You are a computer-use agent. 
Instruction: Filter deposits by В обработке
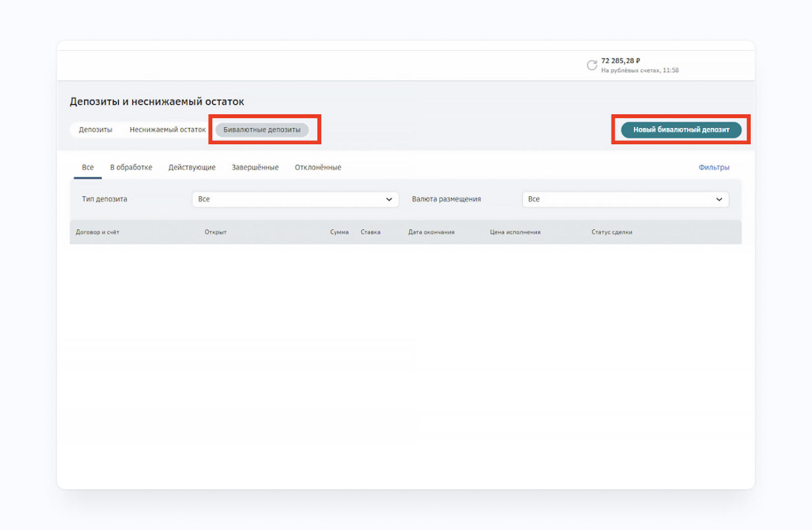[x=131, y=168]
